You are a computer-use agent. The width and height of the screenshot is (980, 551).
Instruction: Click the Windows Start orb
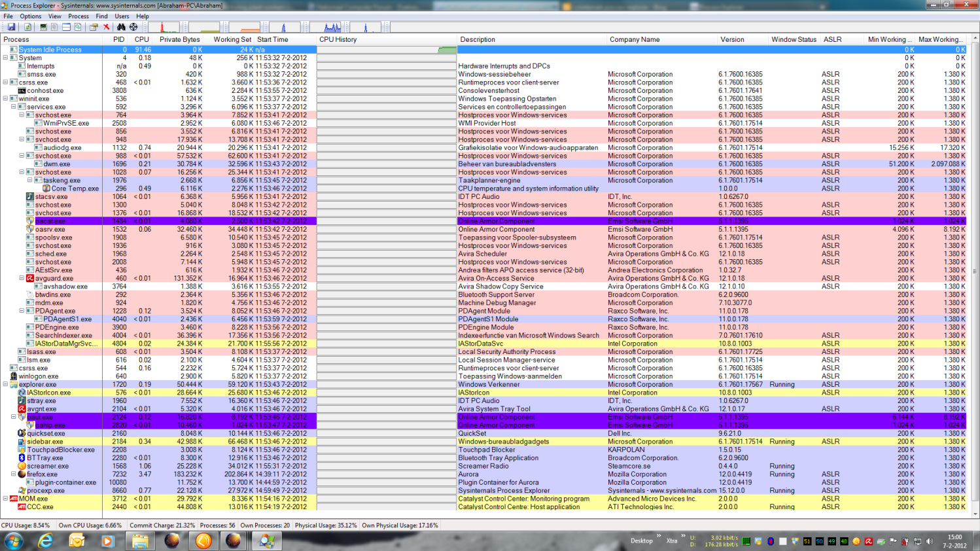(13, 541)
